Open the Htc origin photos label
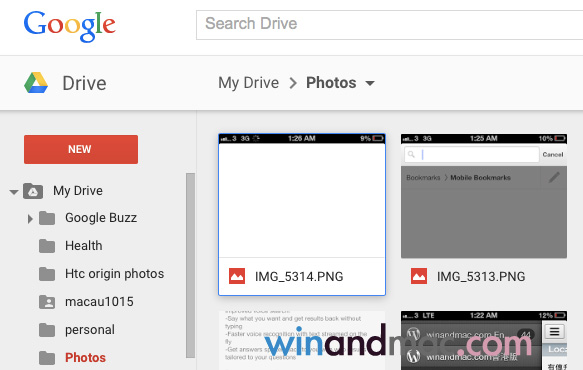 (x=115, y=274)
